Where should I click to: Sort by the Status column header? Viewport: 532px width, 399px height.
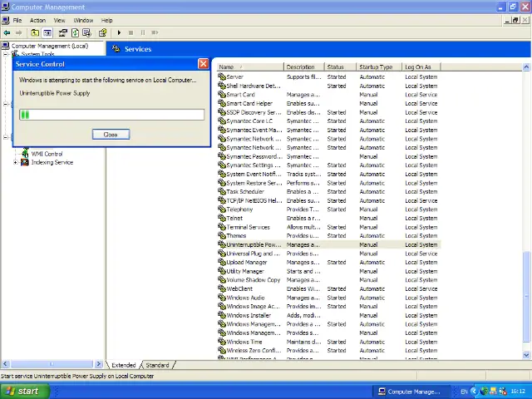pyautogui.click(x=340, y=66)
